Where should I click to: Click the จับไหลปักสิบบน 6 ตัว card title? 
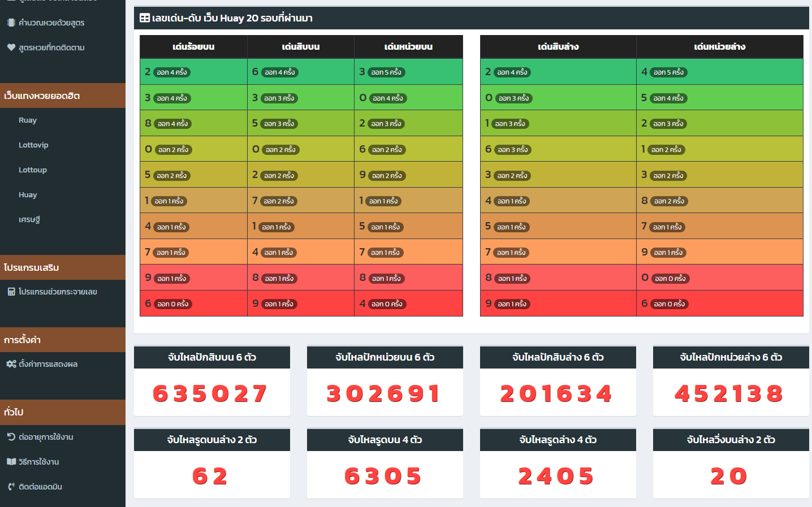click(x=212, y=357)
